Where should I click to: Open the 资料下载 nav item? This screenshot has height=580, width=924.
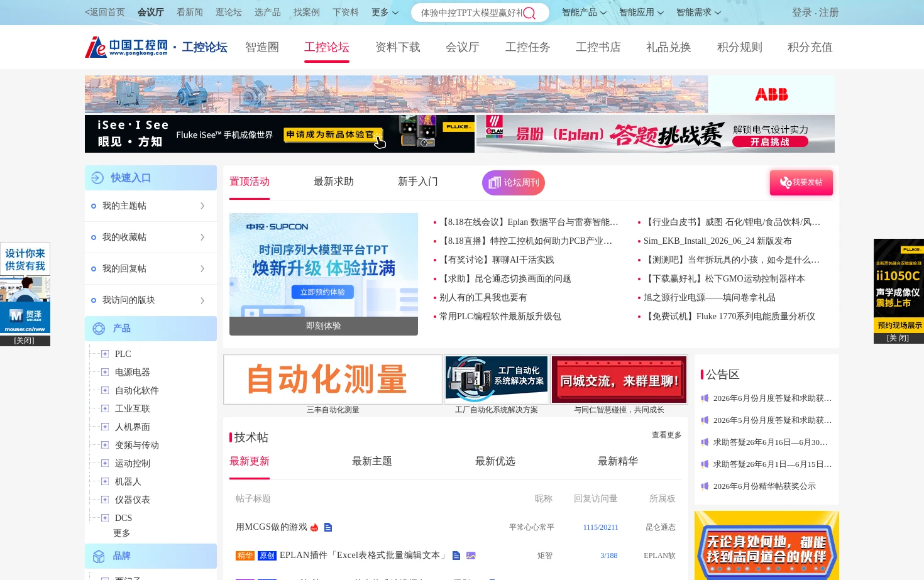coord(398,47)
